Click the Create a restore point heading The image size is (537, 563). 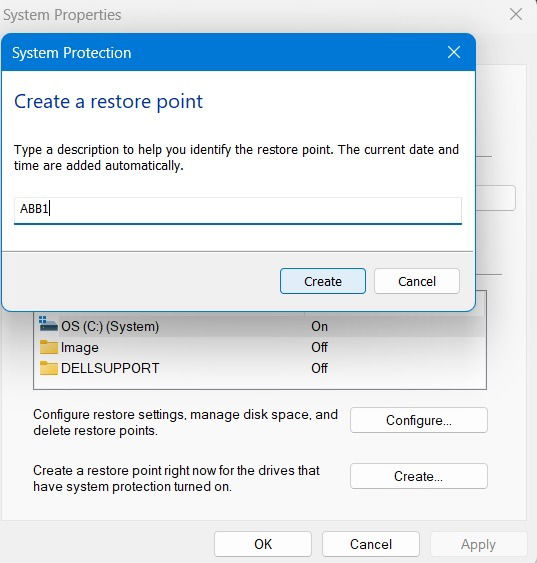(x=108, y=102)
